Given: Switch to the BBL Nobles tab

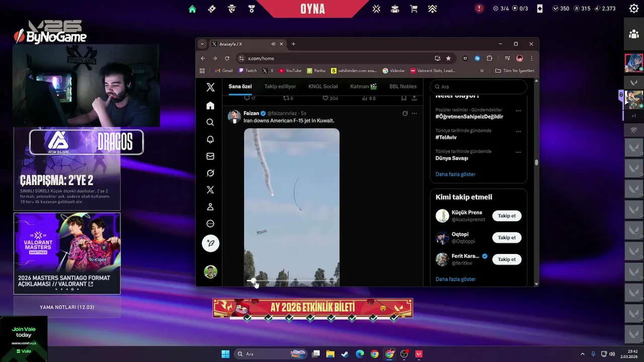Looking at the screenshot, I should pyautogui.click(x=403, y=86).
